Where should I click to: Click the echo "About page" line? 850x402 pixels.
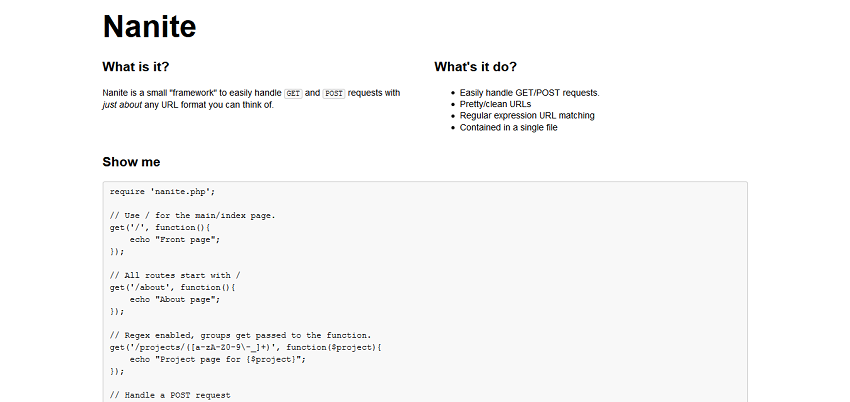click(175, 299)
